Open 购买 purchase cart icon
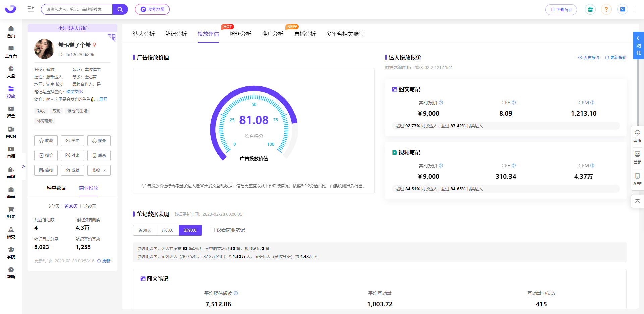Screen dimensions: 644x314 [11, 213]
